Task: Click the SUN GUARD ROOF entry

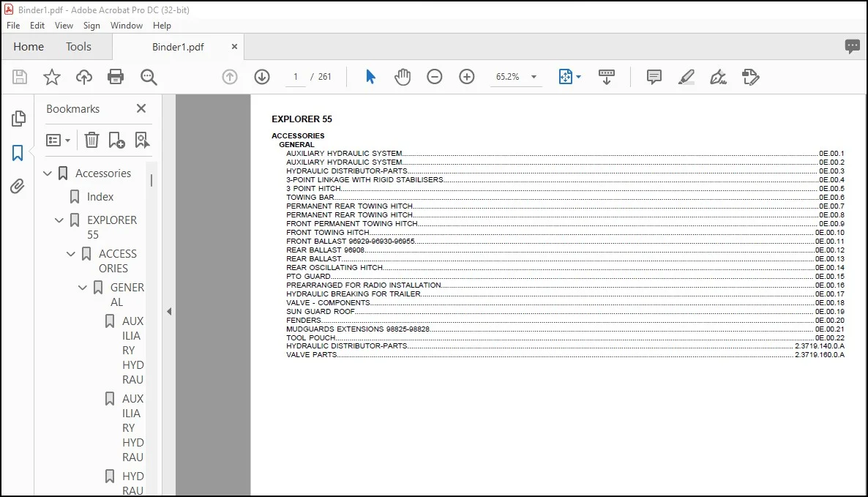Action: [321, 312]
